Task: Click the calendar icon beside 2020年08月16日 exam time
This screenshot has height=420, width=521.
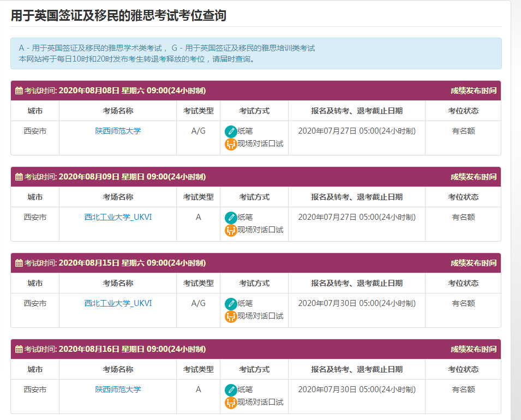Action: coord(19,350)
